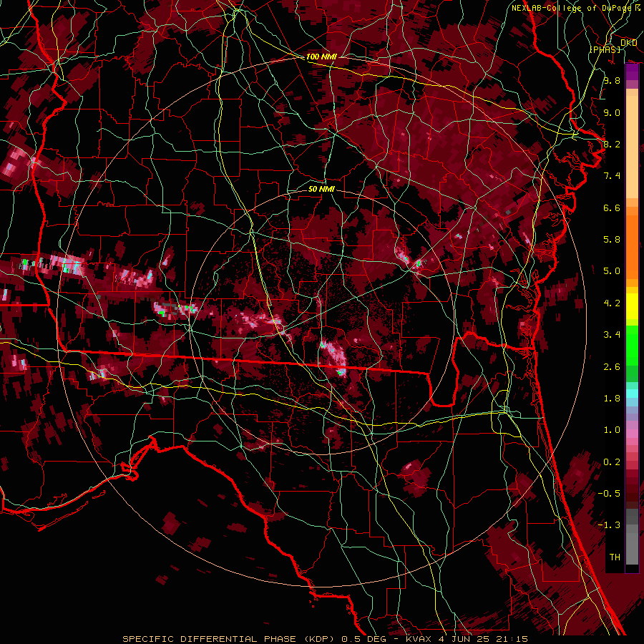Screen dimensions: 644x644
Task: Click the 0.2 scale value
Action: [612, 462]
